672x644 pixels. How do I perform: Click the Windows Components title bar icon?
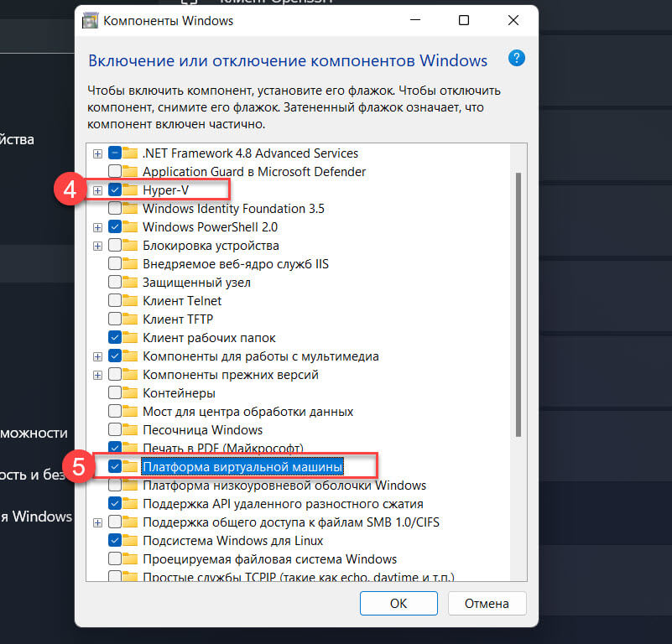(x=90, y=21)
